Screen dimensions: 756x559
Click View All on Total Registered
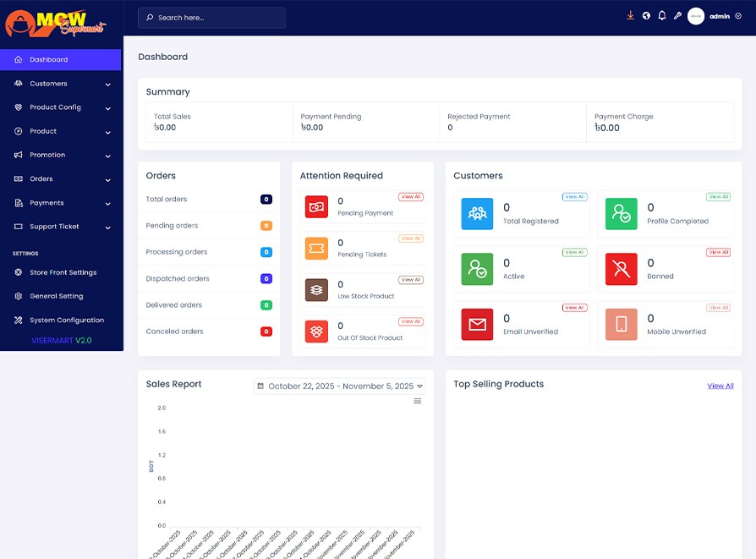point(574,197)
